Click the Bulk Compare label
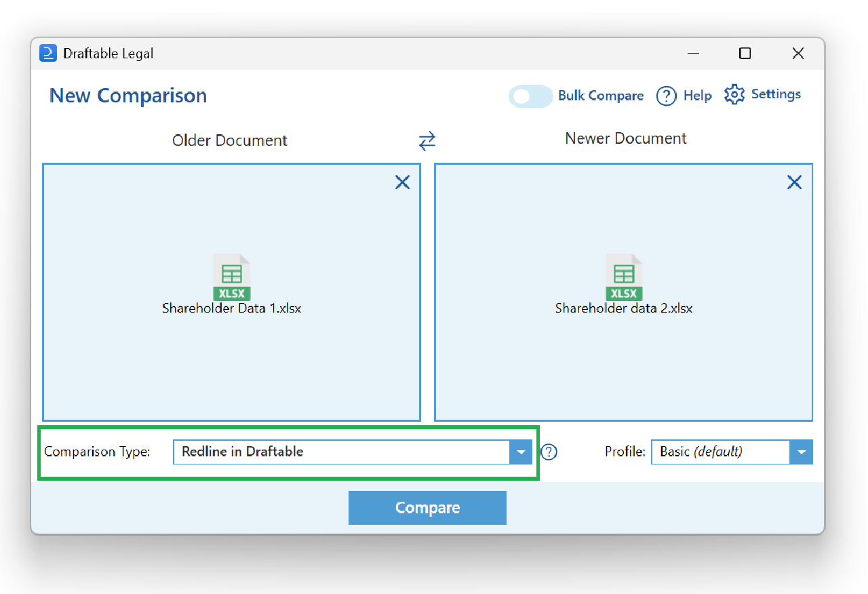 [601, 96]
